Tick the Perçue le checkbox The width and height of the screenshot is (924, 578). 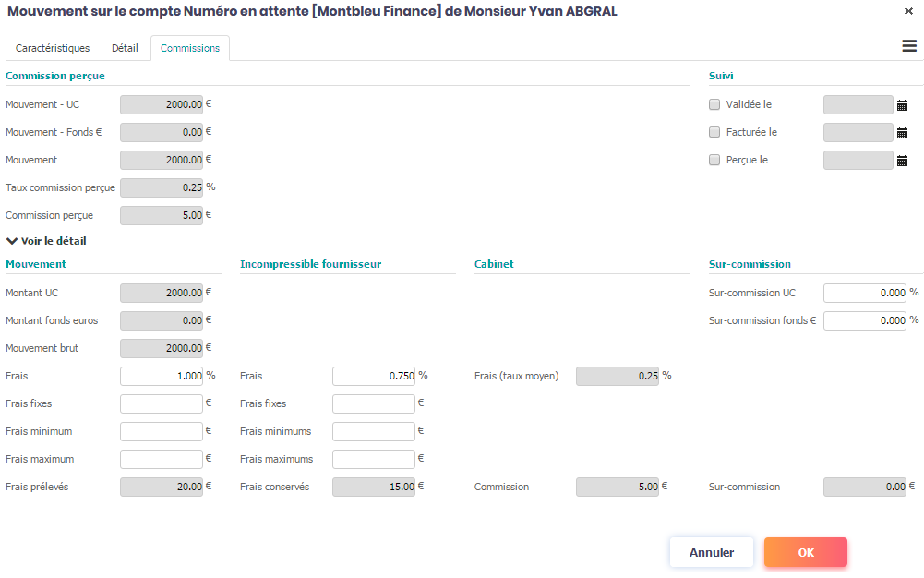[714, 161]
